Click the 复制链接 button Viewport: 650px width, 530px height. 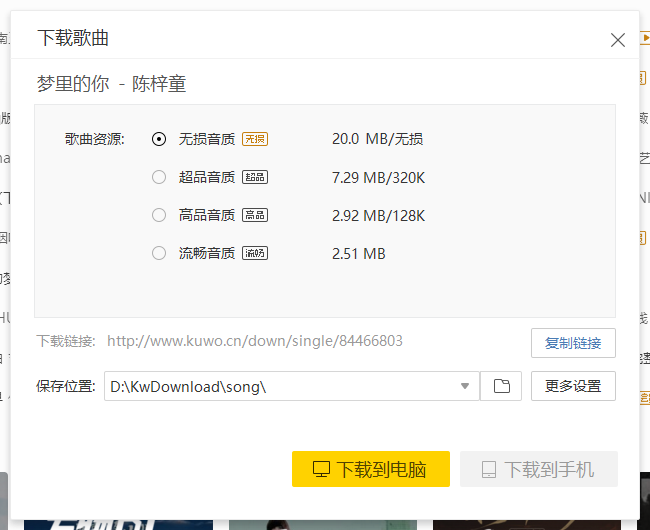573,343
